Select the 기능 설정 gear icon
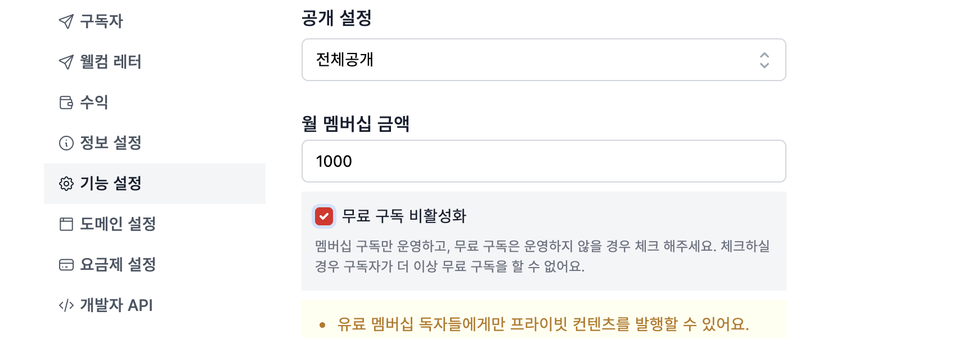 [66, 184]
